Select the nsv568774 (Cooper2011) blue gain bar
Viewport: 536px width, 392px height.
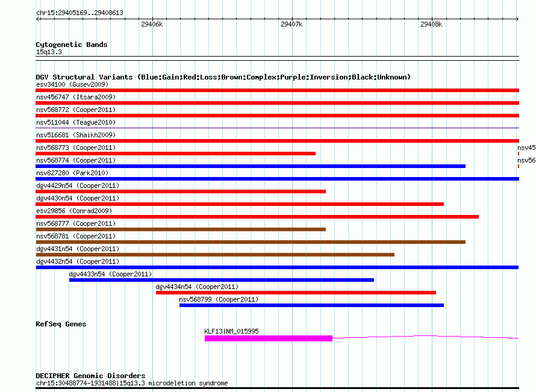click(251, 166)
